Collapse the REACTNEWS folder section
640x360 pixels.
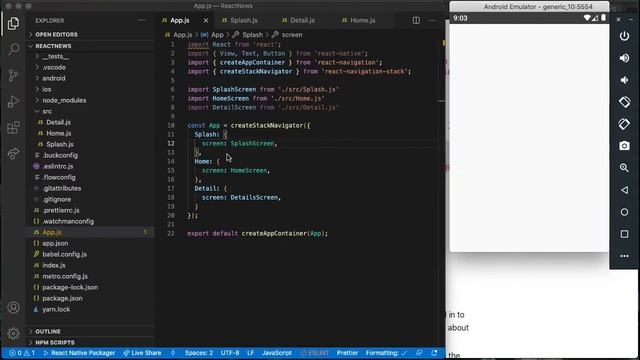[53, 46]
